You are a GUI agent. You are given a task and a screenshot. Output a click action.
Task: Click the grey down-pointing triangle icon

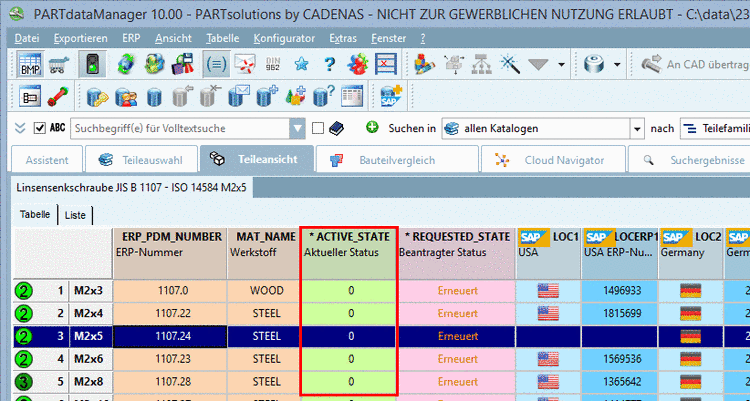coord(538,64)
